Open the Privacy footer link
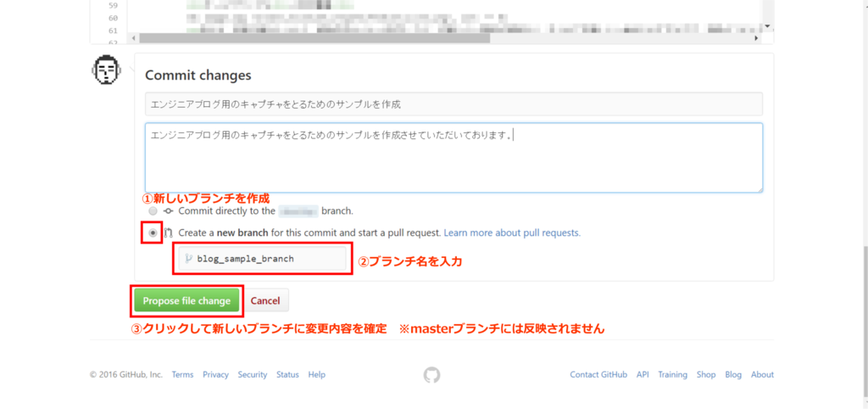This screenshot has height=409, width=868. [x=215, y=375]
